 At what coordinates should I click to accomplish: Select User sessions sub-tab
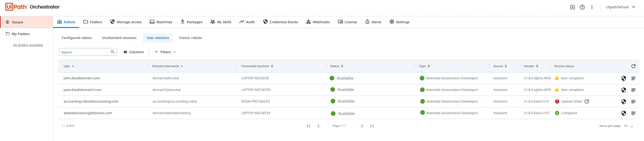coord(158,38)
